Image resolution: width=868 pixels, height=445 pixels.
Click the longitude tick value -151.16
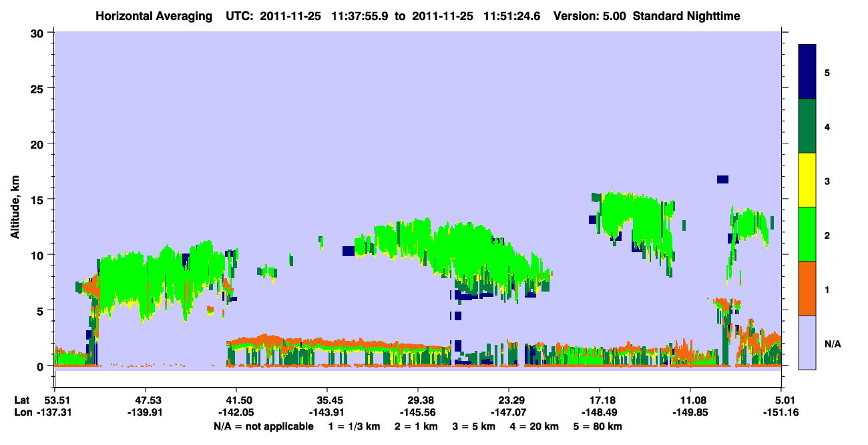[781, 413]
